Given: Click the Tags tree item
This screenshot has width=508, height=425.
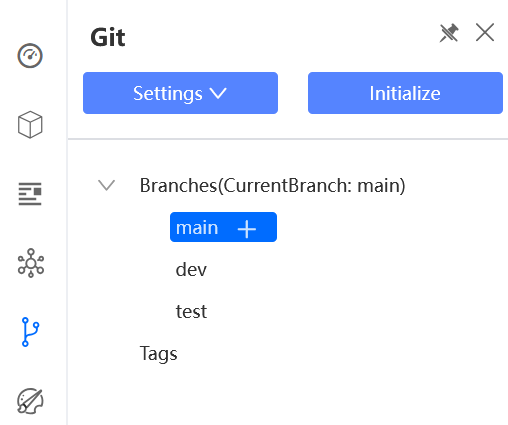Looking at the screenshot, I should point(158,354).
